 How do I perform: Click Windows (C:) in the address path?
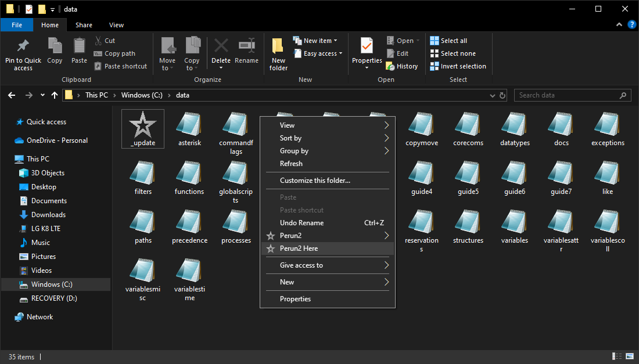click(142, 95)
